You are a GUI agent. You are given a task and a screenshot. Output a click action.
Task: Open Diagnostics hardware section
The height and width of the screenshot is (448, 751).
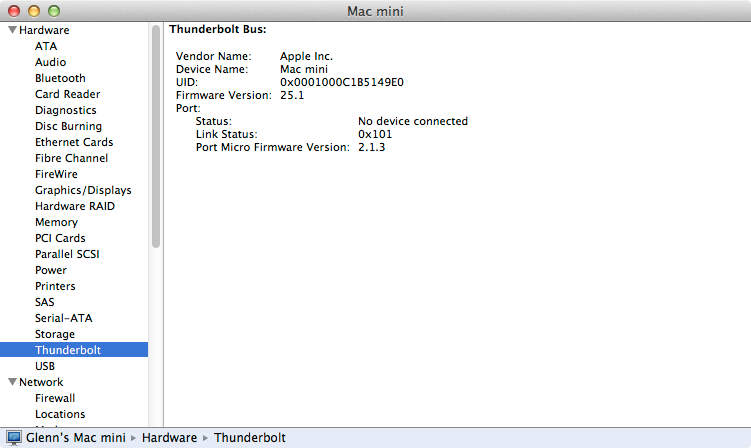point(66,110)
